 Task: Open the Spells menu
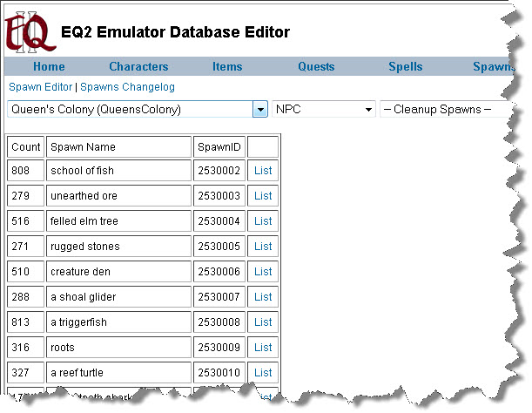tap(405, 67)
